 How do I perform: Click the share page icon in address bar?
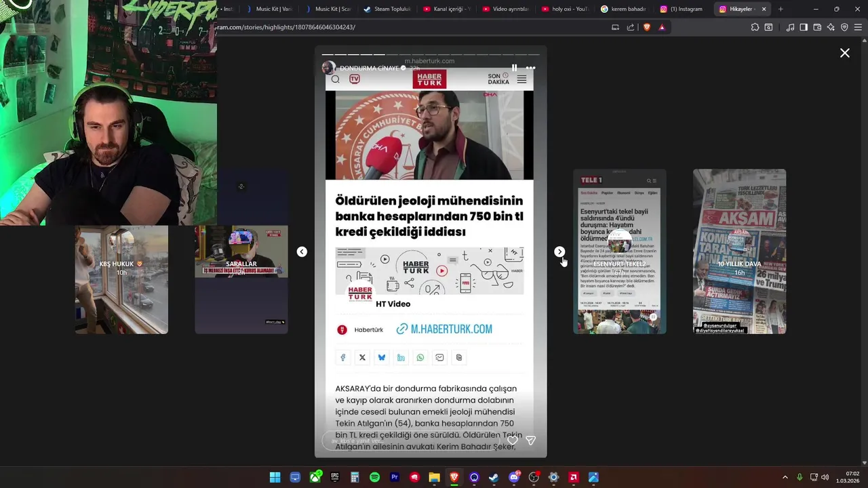631,27
